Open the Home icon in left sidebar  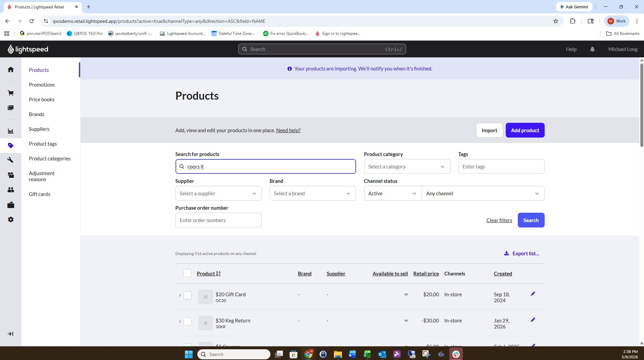point(11,69)
